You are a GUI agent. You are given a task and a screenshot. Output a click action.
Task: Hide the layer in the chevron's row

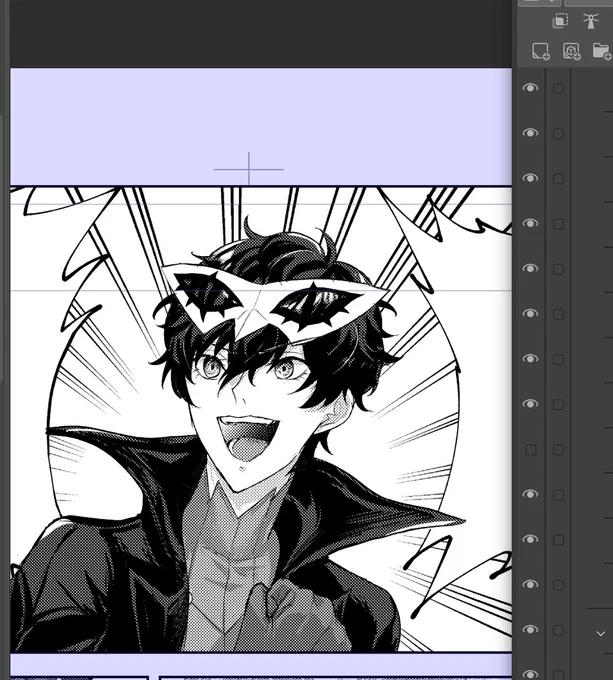(x=530, y=630)
